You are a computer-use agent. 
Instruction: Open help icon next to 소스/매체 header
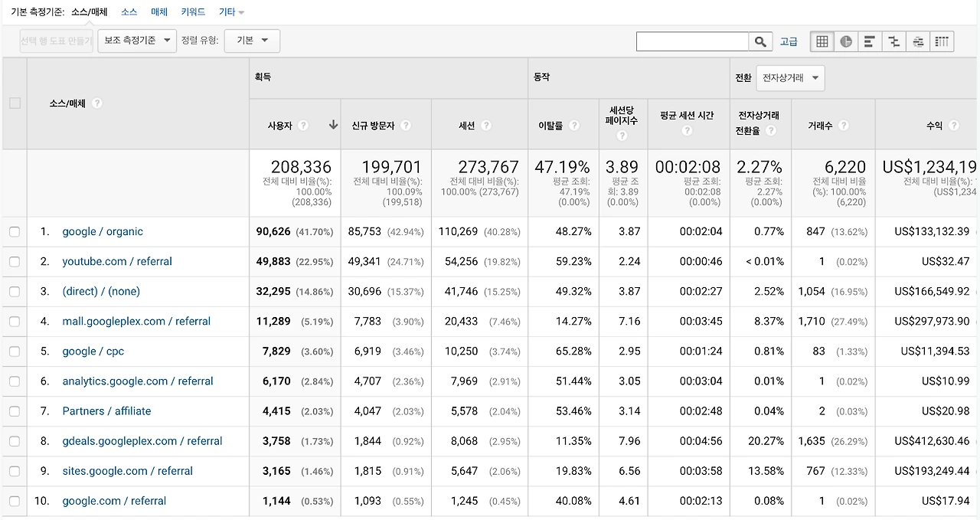97,103
